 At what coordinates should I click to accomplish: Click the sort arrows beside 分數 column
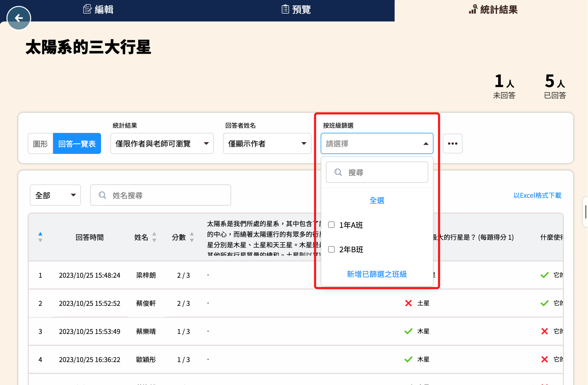[x=192, y=237]
